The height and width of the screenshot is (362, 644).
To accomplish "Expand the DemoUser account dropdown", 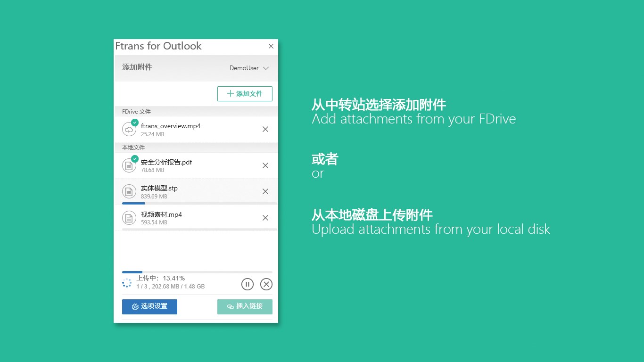I will coord(249,68).
